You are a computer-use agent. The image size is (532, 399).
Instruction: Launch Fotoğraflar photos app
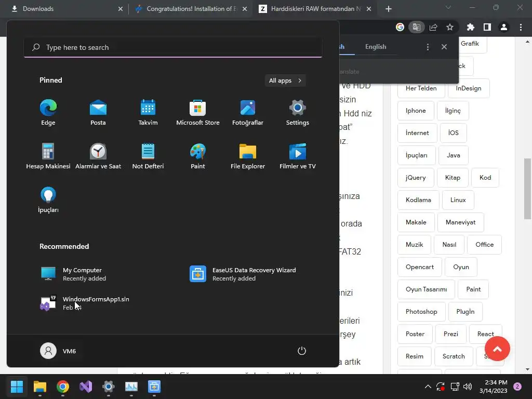click(248, 113)
